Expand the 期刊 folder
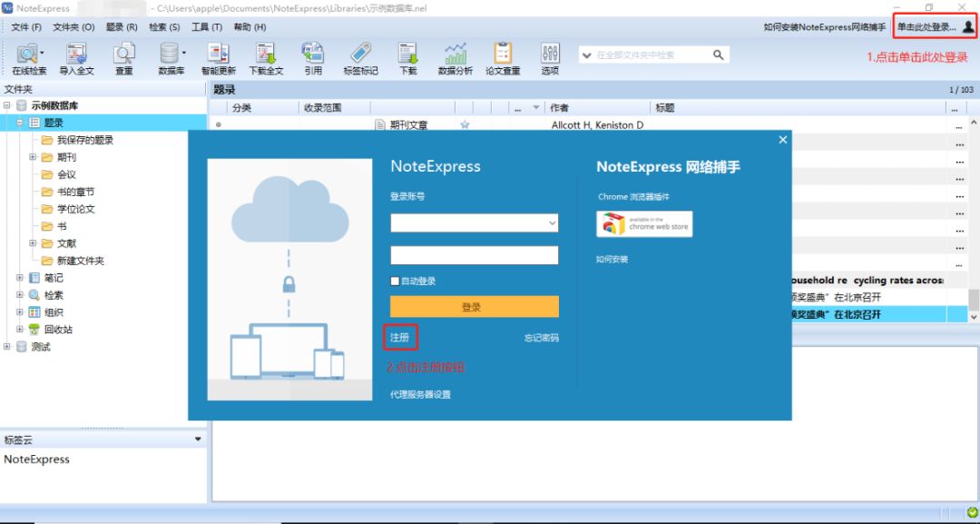Screen dimensions: 980x524 [34, 157]
